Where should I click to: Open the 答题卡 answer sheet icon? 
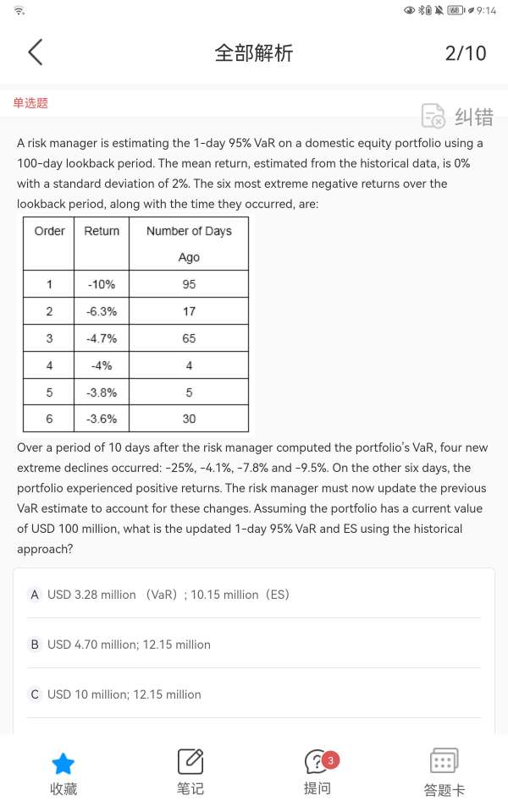[444, 762]
